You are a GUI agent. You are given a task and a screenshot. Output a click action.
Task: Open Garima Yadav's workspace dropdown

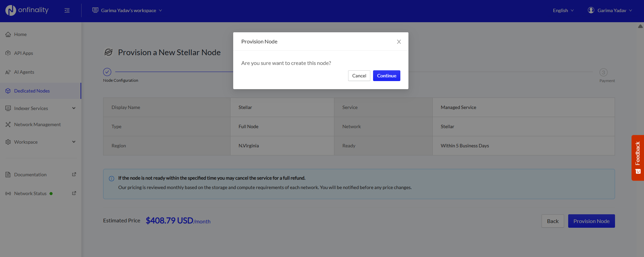[127, 10]
